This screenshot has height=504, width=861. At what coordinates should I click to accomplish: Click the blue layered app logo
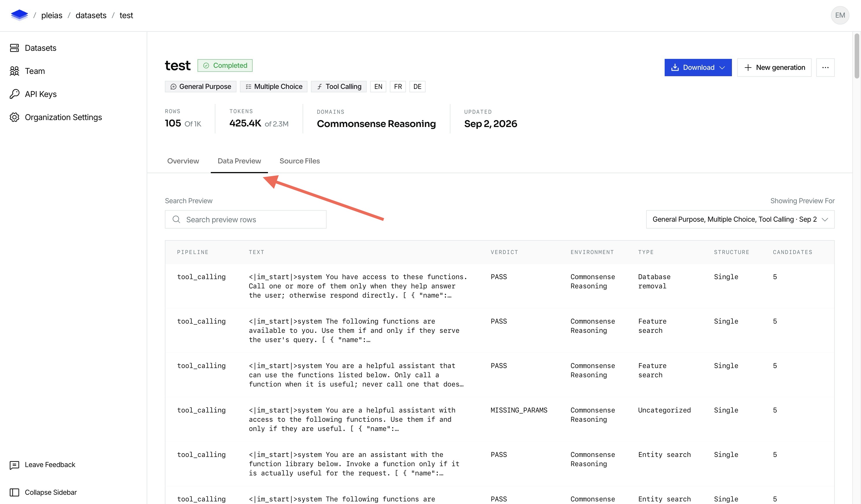(19, 15)
